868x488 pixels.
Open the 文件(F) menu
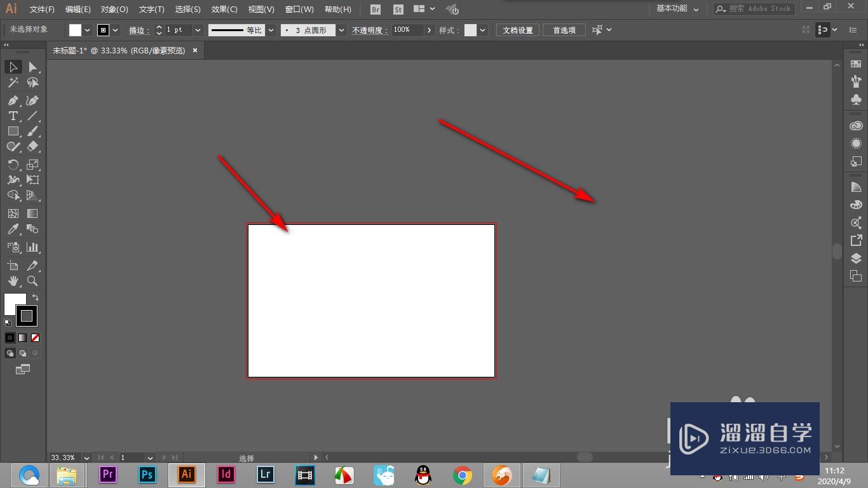click(42, 10)
